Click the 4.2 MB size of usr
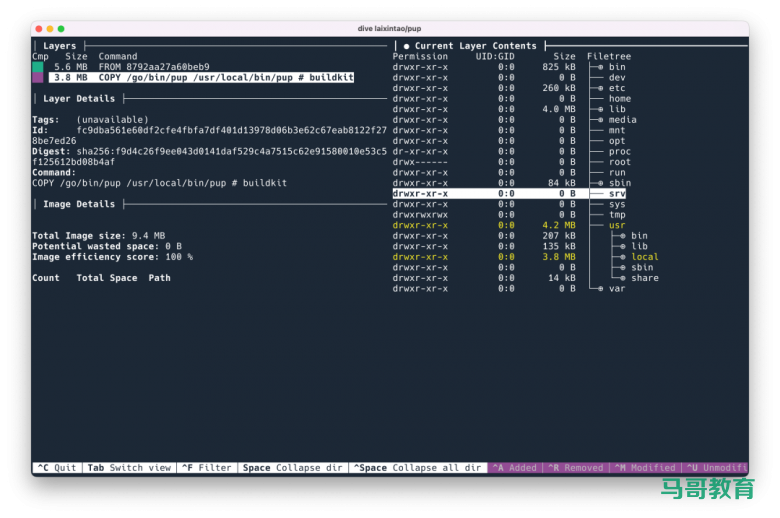This screenshot has height=518, width=780. [x=559, y=225]
